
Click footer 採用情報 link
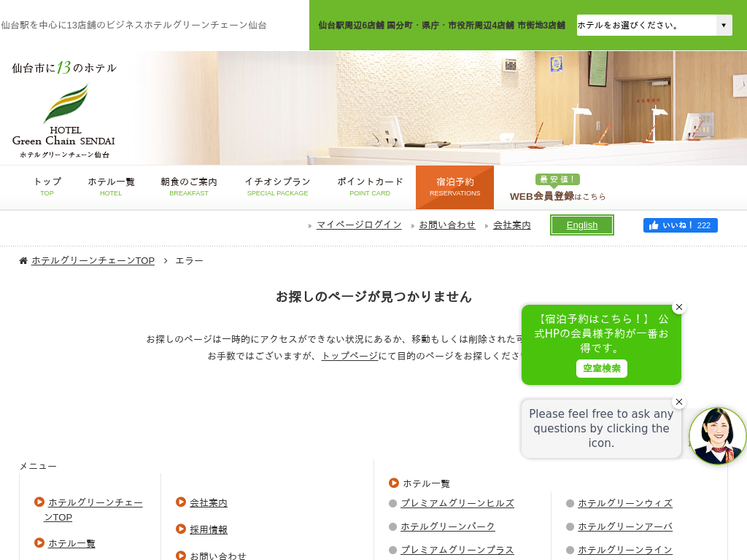[209, 529]
